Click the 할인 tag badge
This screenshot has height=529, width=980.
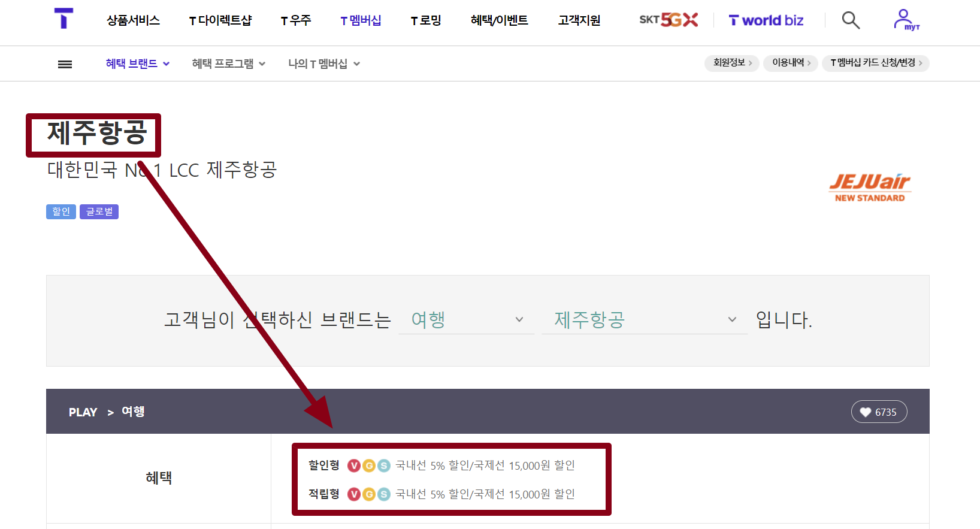tap(61, 211)
